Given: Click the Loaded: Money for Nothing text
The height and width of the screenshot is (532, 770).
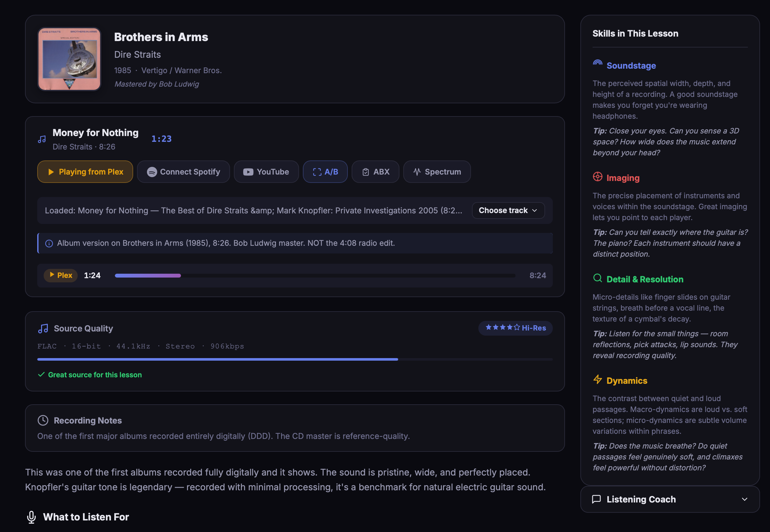Looking at the screenshot, I should pos(253,211).
